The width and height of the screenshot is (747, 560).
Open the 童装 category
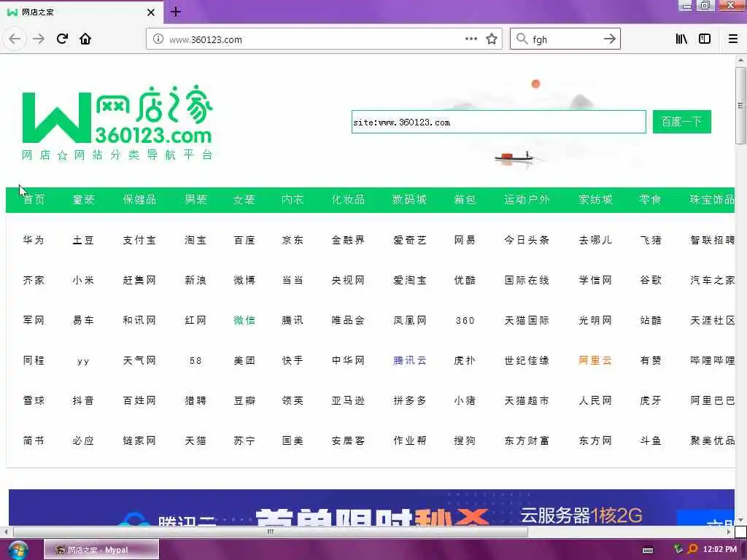tap(83, 200)
